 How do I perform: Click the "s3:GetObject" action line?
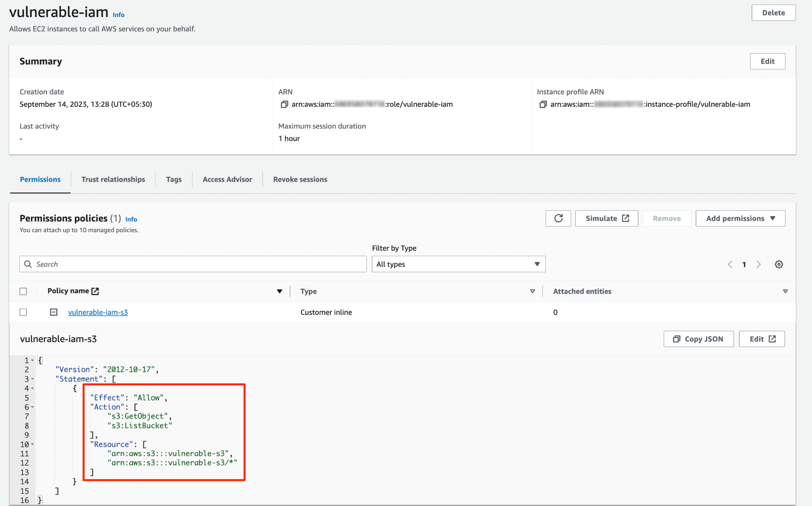(x=140, y=416)
